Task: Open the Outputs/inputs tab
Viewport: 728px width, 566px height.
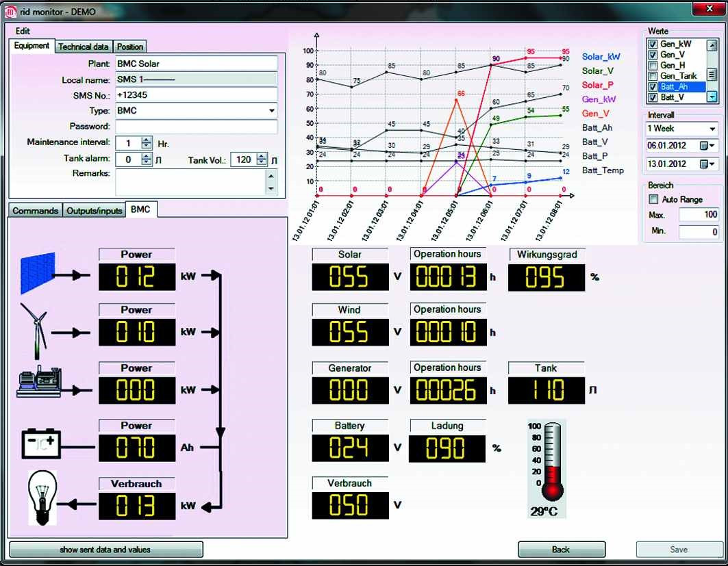Action: [x=95, y=211]
